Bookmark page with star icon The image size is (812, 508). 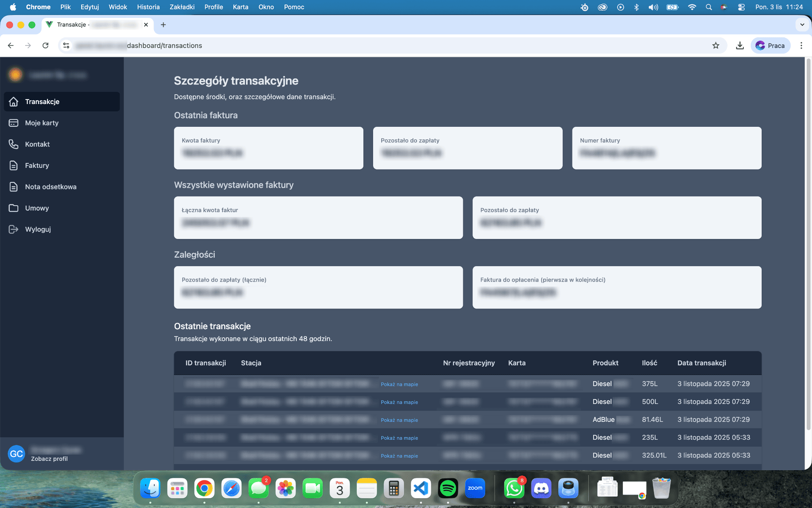[x=715, y=46]
